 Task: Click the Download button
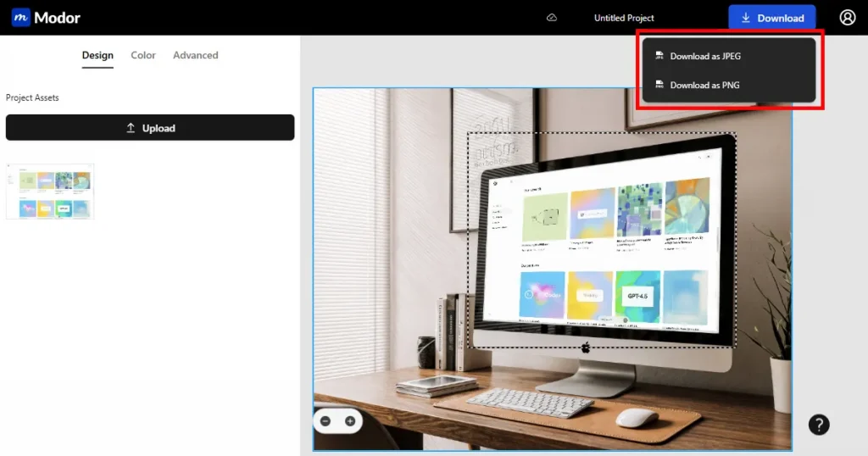coord(771,18)
